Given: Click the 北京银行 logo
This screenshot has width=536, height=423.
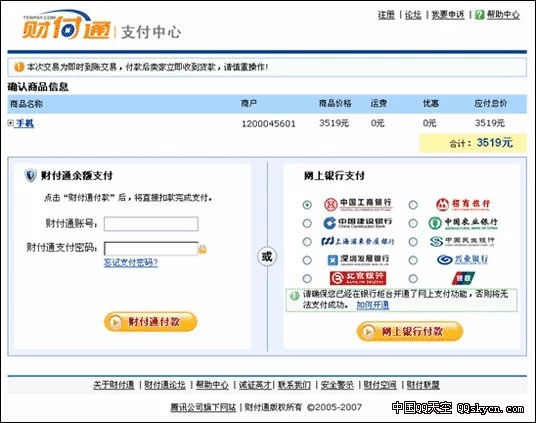Looking at the screenshot, I should pos(358,278).
